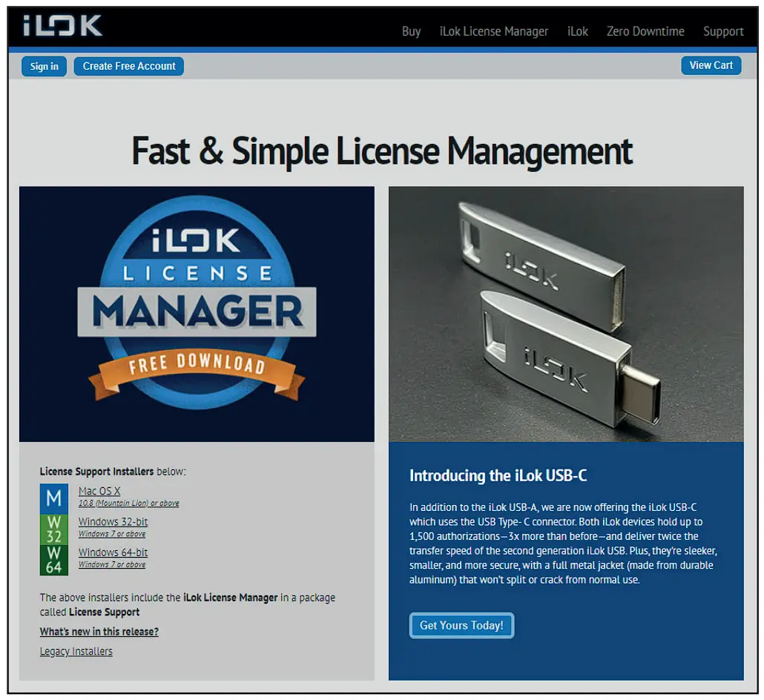This screenshot has width=764, height=700.
Task: Click the iLok USB-C product photo
Action: 566,314
